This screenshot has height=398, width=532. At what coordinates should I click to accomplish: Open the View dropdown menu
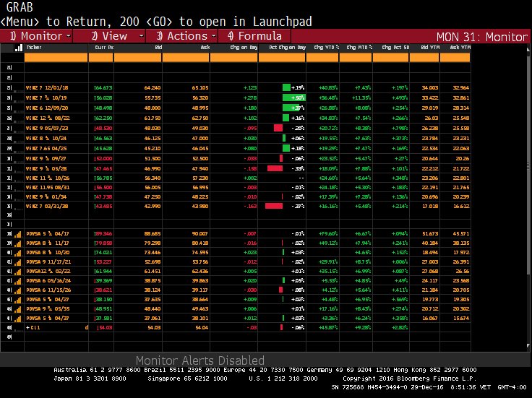(x=109, y=36)
